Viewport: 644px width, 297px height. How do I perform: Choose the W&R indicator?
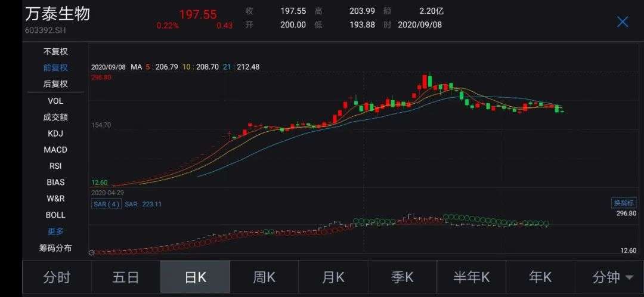click(55, 199)
